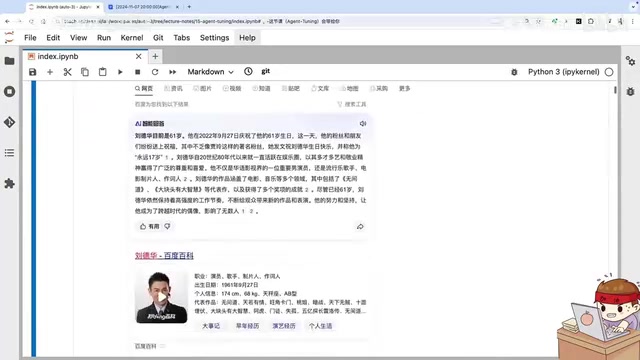Click thumbs down under the AI answer
640x360 pixels.
[167, 226]
